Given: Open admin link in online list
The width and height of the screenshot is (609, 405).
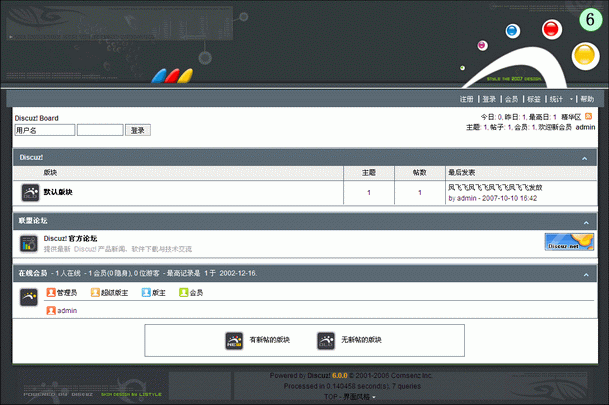Looking at the screenshot, I should 67,311.
